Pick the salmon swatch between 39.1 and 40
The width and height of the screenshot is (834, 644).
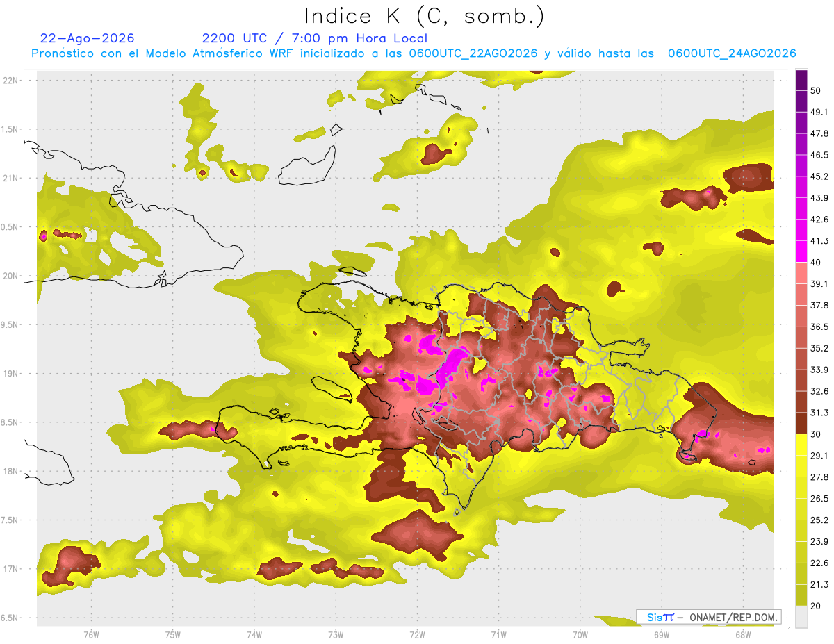click(x=801, y=274)
